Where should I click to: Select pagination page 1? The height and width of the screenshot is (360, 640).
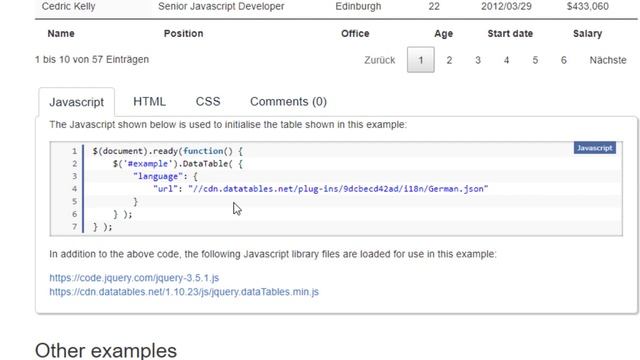pos(420,60)
